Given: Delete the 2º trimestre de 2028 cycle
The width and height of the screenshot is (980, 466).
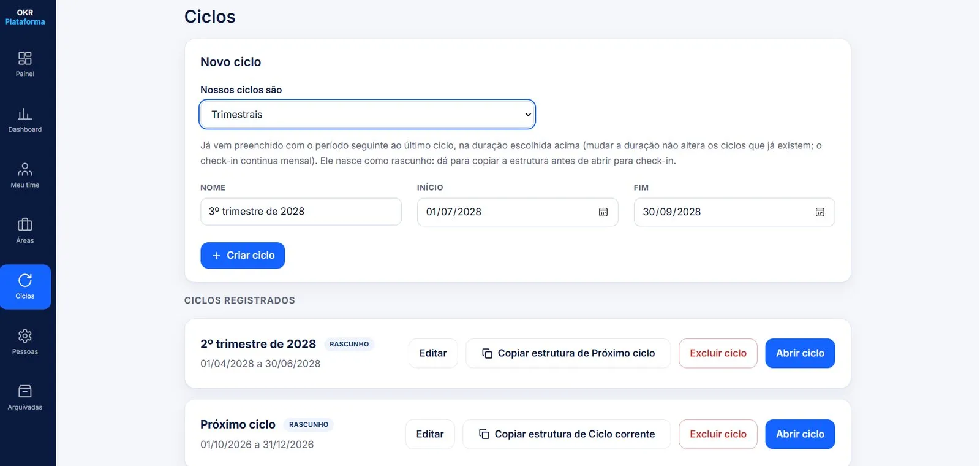Looking at the screenshot, I should [718, 353].
